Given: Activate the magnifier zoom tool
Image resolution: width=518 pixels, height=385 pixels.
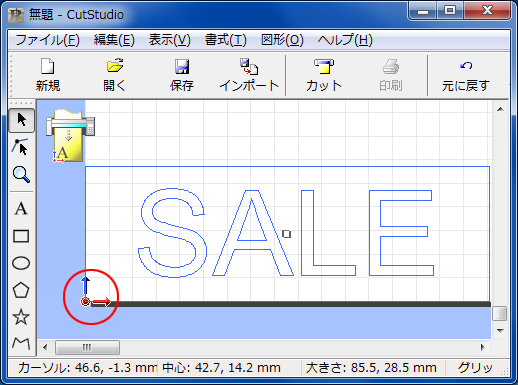Looking at the screenshot, I should pyautogui.click(x=21, y=174).
